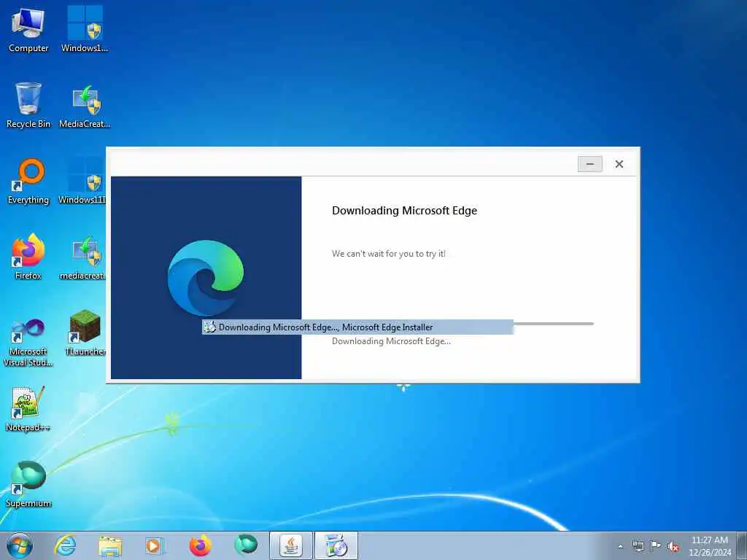Launch Supermium from the taskbar
This screenshot has width=747, height=560.
pyautogui.click(x=246, y=545)
